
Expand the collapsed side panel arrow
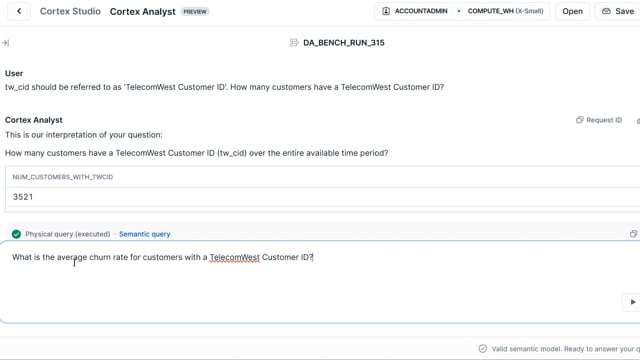5,42
